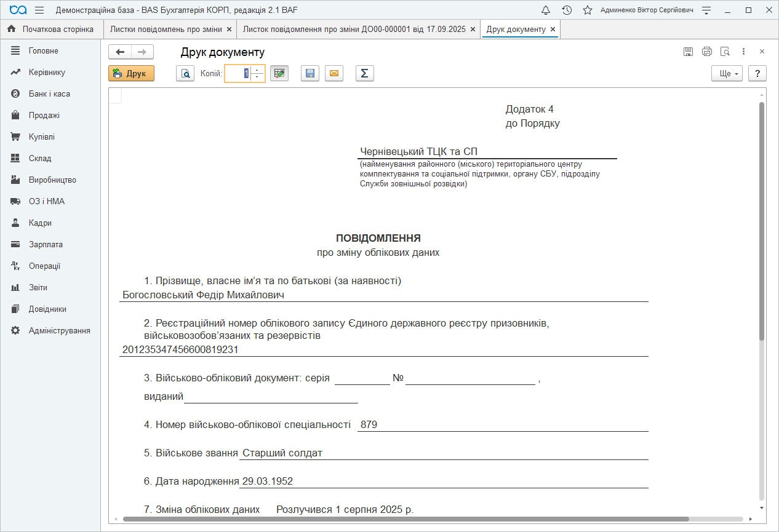
Task: Open Зарплата section in sidebar
Action: [46, 245]
